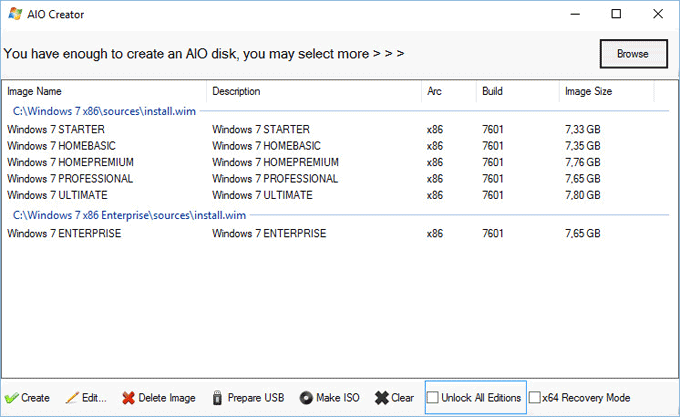Sort by the Build column header
This screenshot has width=680, height=417.
(x=492, y=91)
